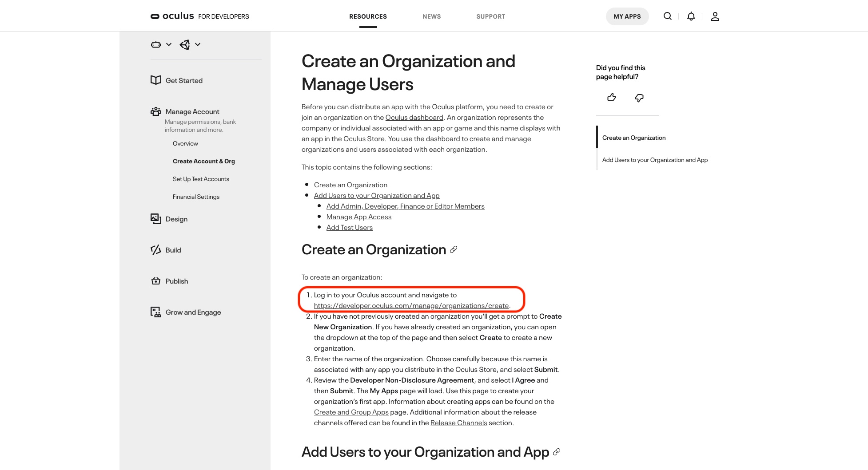868x470 pixels.
Task: Click the Unity engine icon in sidebar
Action: [185, 44]
